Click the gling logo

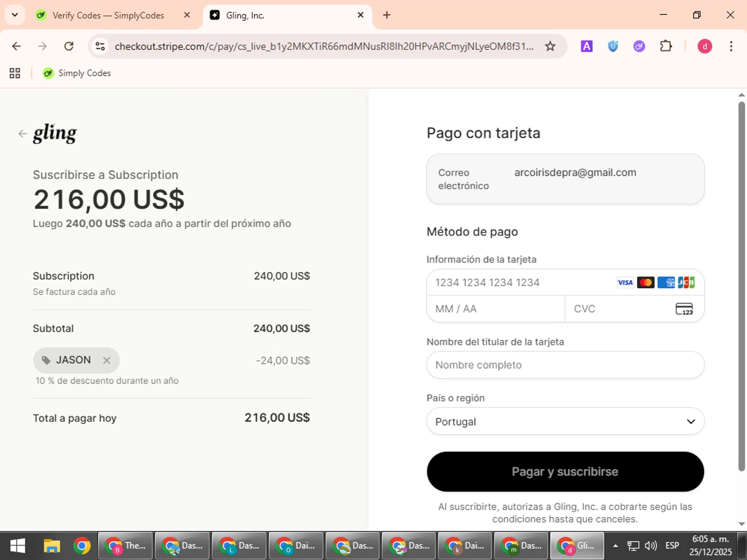55,133
